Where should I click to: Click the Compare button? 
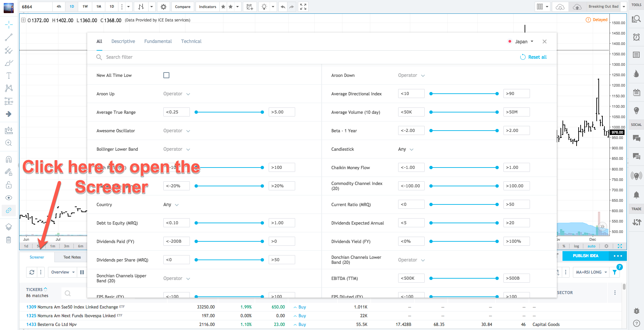[183, 7]
